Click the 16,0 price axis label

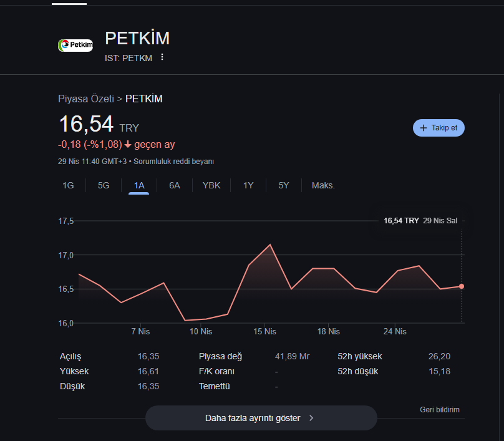pyautogui.click(x=66, y=323)
